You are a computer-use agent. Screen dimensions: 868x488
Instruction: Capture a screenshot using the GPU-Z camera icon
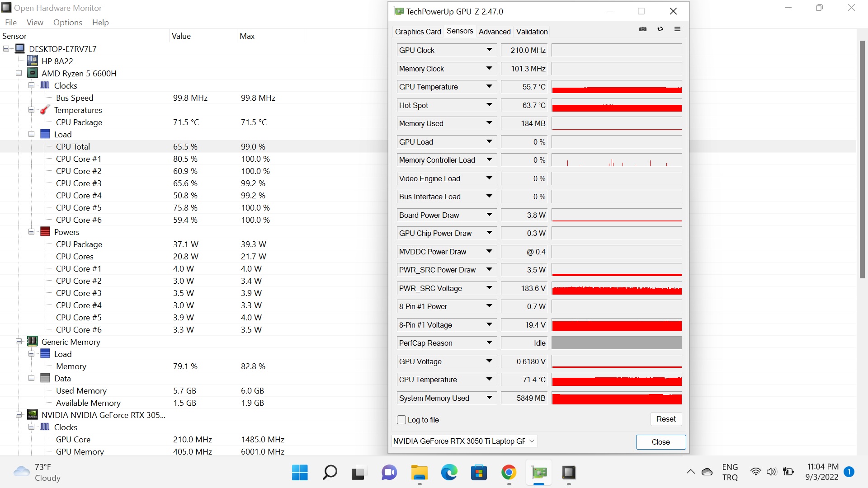click(642, 28)
